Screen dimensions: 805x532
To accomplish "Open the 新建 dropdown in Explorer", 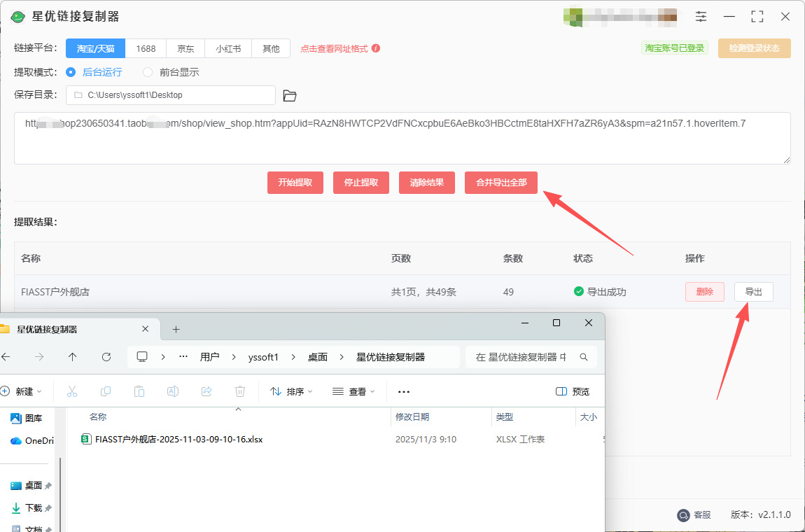I will coord(22,392).
